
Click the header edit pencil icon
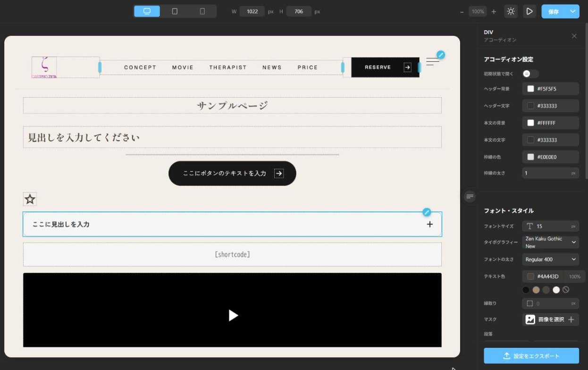click(440, 55)
